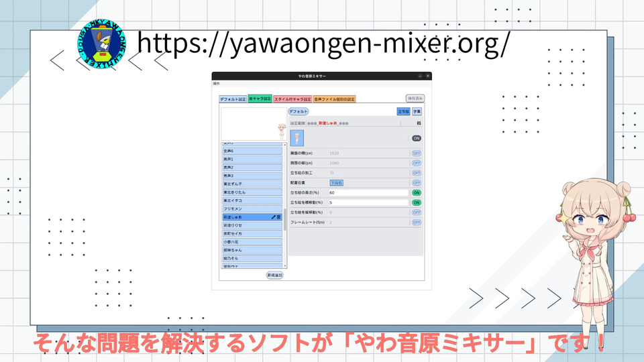The height and width of the screenshot is (362, 644).
Task: Click the デフォルト pill button
Action: 298,111
